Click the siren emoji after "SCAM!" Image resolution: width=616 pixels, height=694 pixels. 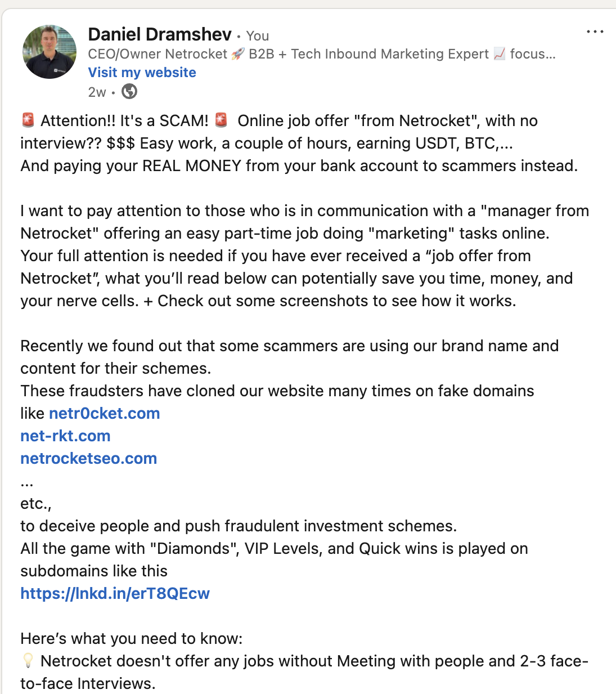(222, 120)
